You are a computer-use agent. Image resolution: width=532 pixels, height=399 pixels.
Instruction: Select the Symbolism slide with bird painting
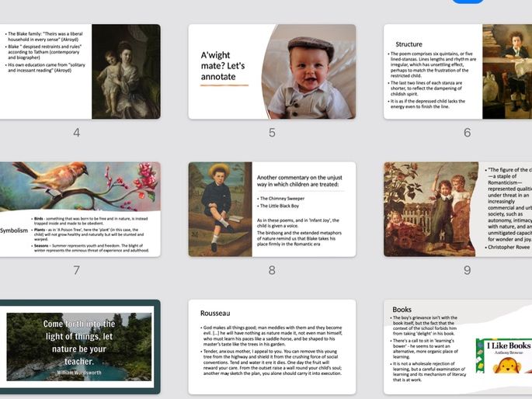point(80,209)
